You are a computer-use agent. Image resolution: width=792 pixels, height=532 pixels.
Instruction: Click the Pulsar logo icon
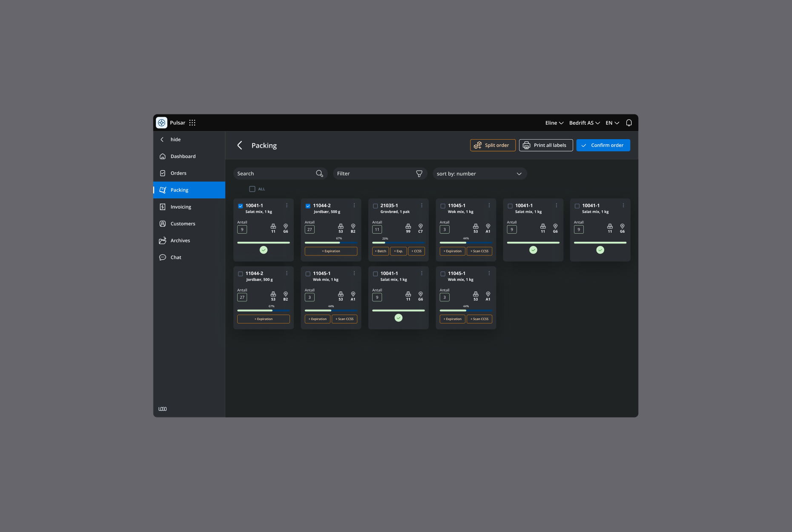coord(161,123)
